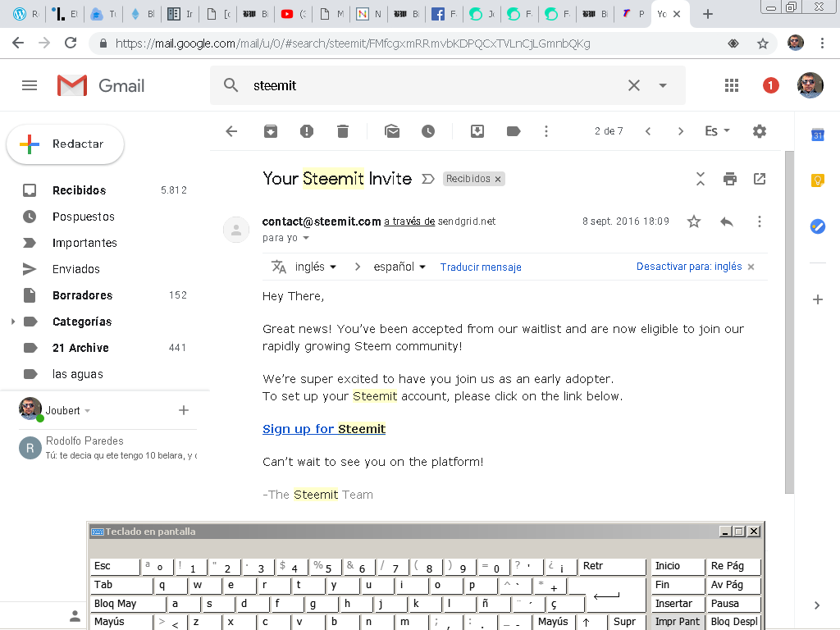This screenshot has height=630, width=840.
Task: Get add-ons plus icon in side panel
Action: pyautogui.click(x=818, y=299)
